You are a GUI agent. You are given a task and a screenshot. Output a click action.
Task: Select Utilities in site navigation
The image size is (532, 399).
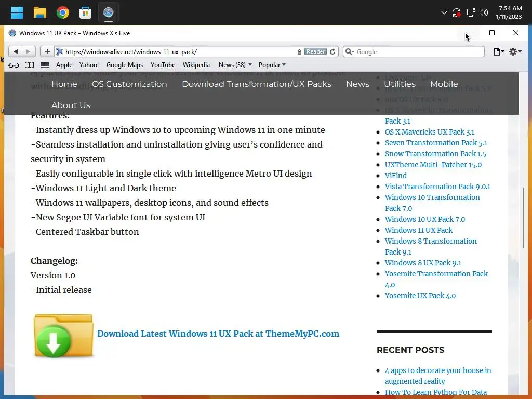coord(400,84)
